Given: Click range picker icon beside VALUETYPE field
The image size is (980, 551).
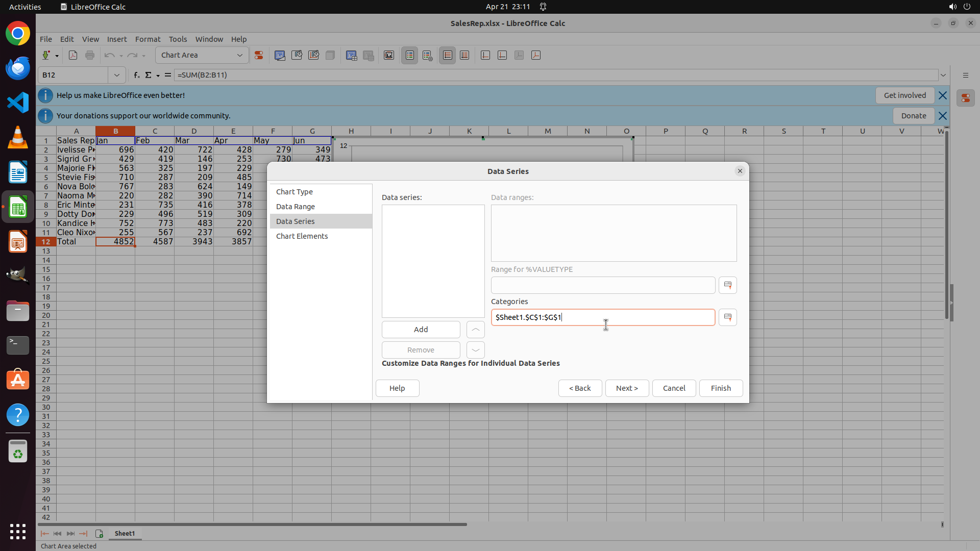Looking at the screenshot, I should point(727,285).
